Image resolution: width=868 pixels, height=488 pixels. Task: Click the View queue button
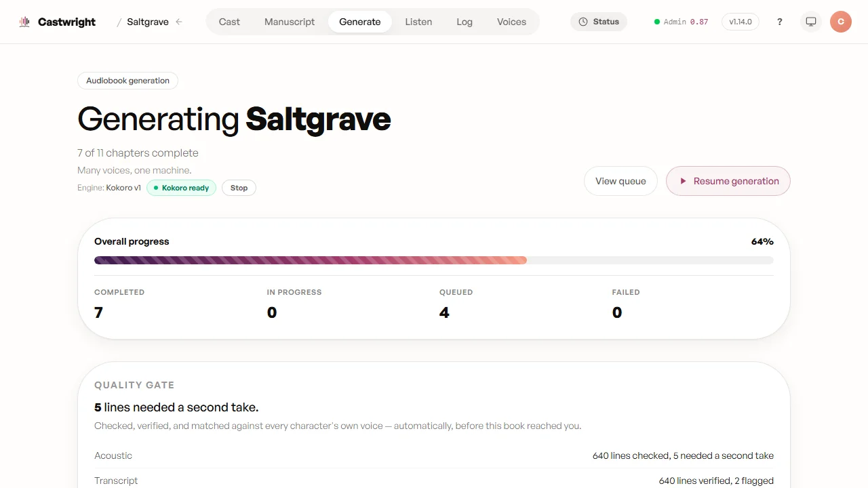coord(620,181)
